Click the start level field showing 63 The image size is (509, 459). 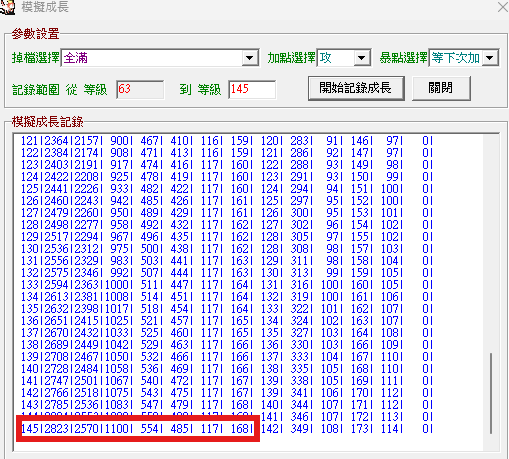[140, 89]
